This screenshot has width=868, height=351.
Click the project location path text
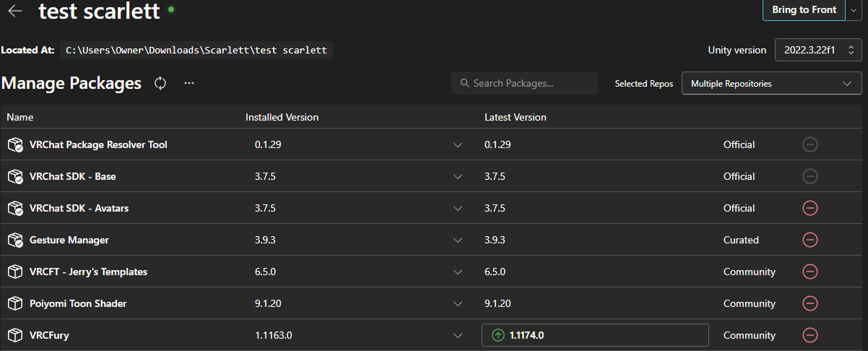coord(196,51)
